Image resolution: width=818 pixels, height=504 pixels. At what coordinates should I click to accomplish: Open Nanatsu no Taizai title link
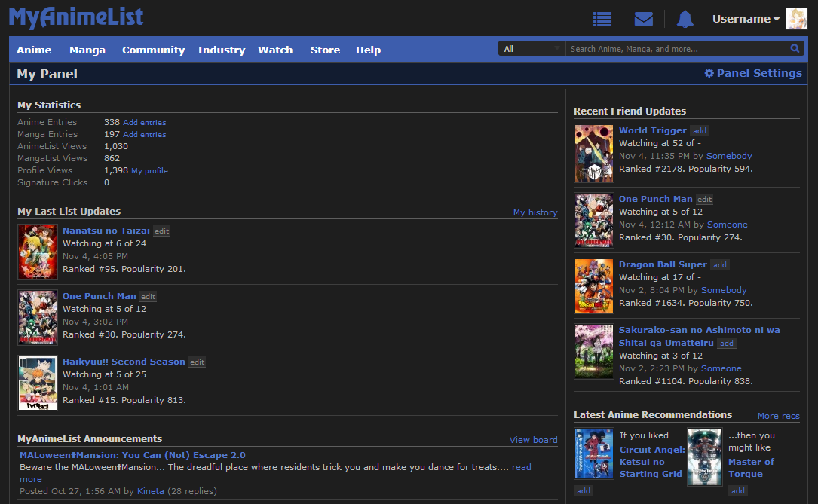tap(106, 231)
